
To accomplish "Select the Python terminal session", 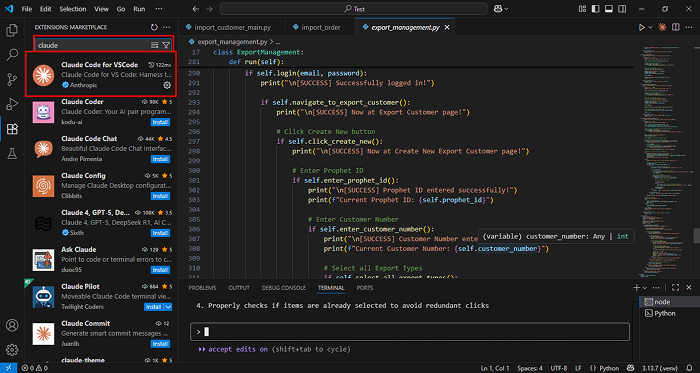I will coord(666,313).
